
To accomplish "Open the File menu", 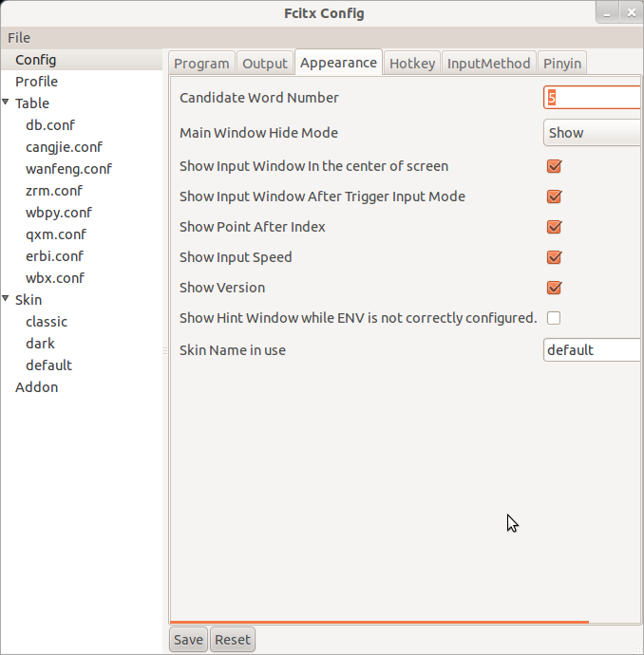I will point(19,38).
